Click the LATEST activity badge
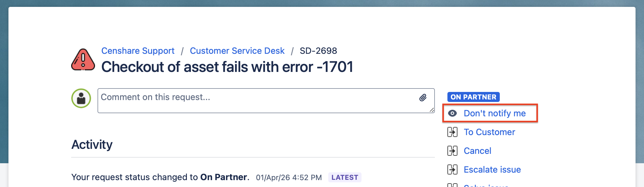Screen dimensions: 644x187 345,177
